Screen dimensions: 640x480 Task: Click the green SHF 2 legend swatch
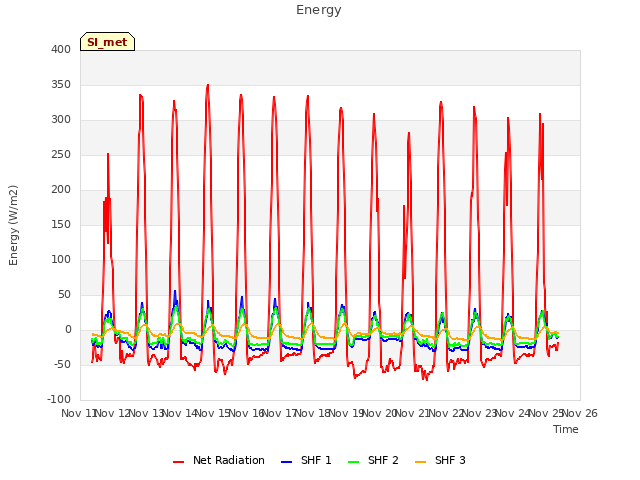click(353, 462)
